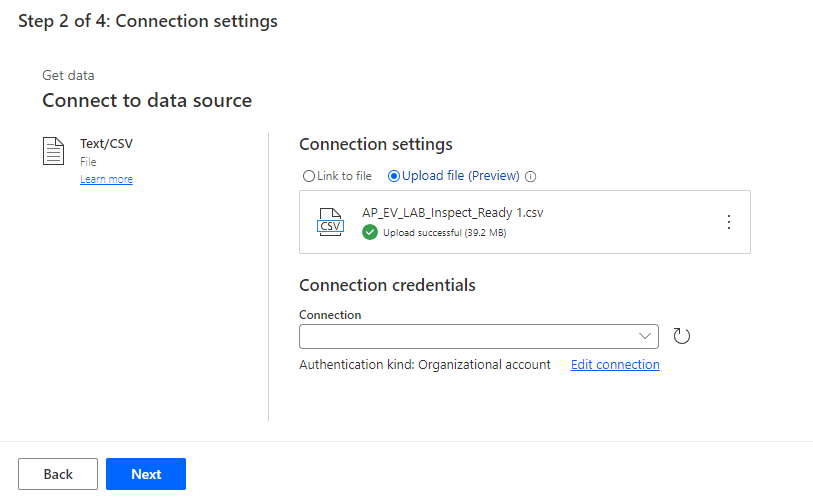Click the info icon beside Upload file
813x498 pixels.
531,176
